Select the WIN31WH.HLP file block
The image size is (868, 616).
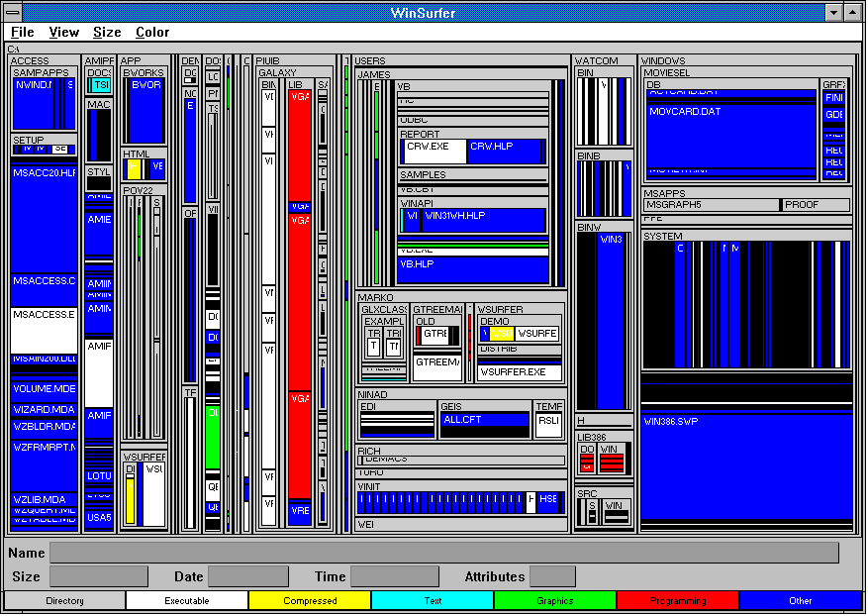coord(482,220)
